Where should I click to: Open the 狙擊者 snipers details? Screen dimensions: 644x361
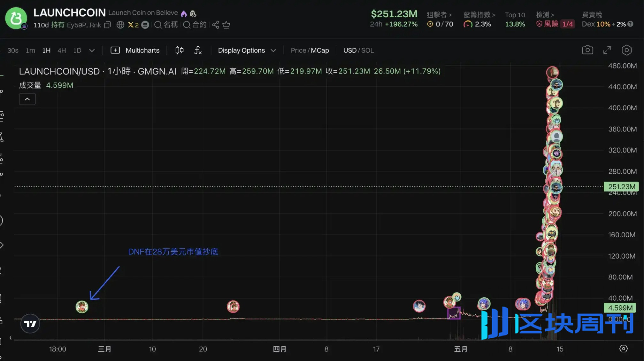439,15
